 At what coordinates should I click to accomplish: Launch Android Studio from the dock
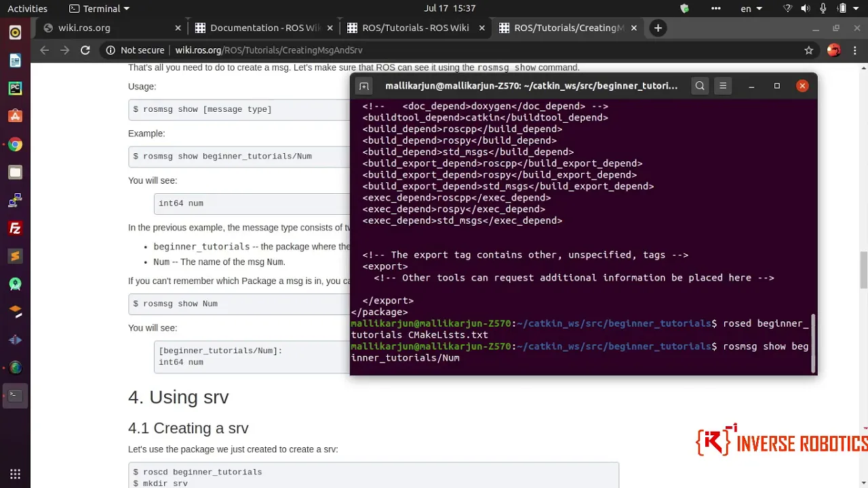(x=15, y=284)
